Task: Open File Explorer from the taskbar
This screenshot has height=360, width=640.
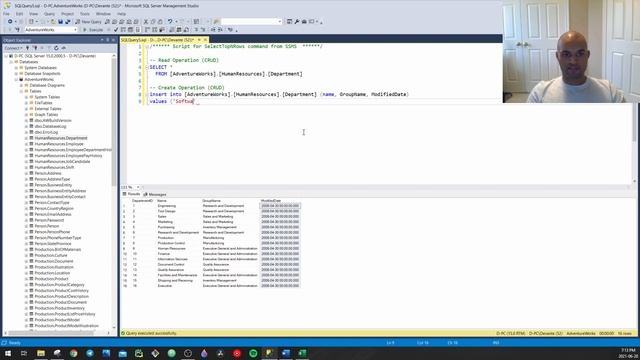Action: pos(41,353)
